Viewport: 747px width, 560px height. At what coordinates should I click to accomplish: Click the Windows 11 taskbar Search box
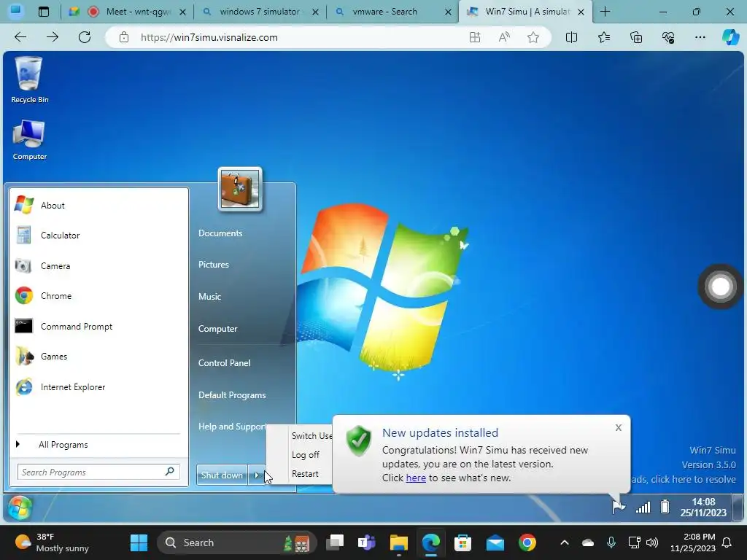(237, 542)
